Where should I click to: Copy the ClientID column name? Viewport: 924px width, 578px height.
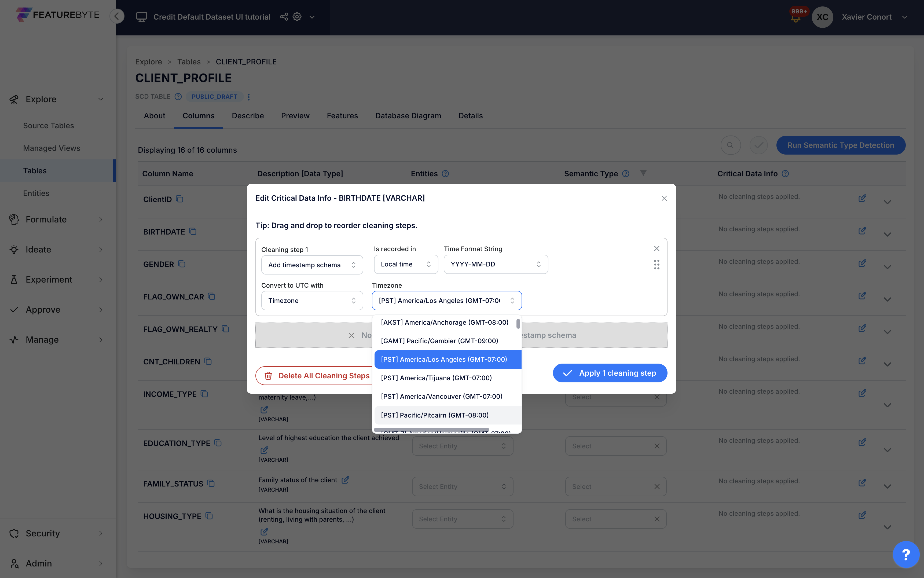point(179,199)
